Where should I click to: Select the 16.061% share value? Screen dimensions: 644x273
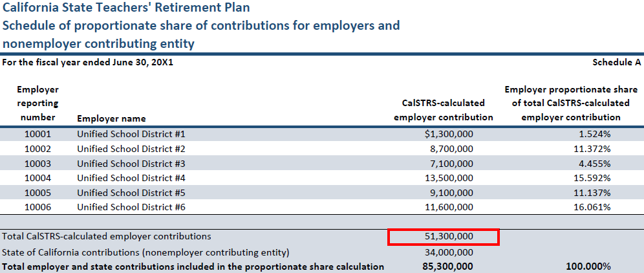coord(593,207)
